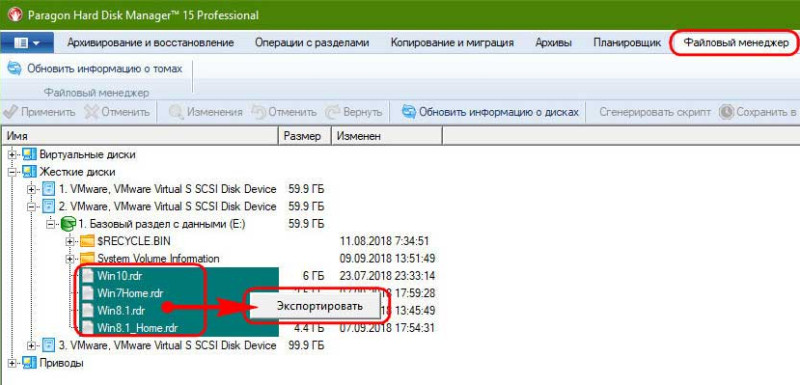Expand the Приводы tree node
800x385 pixels.
[x=12, y=363]
